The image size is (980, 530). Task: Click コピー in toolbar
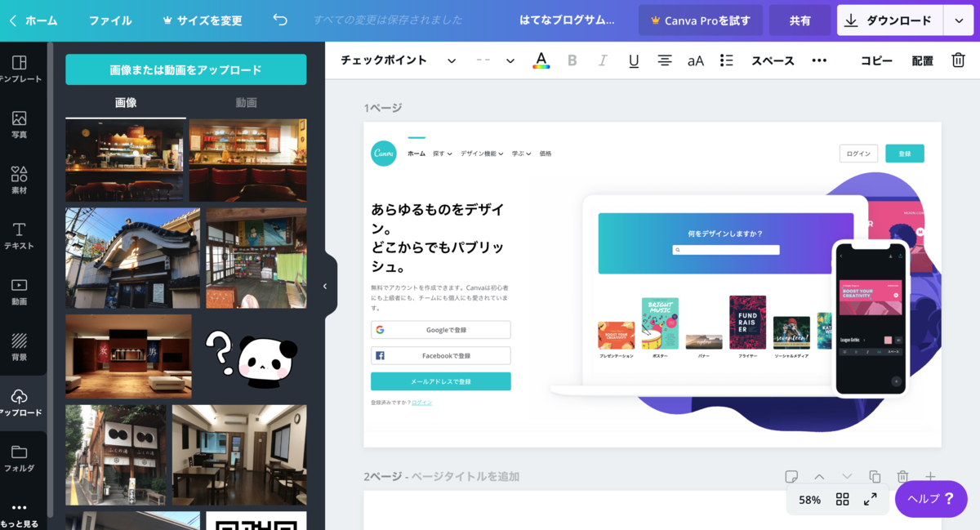pos(876,60)
